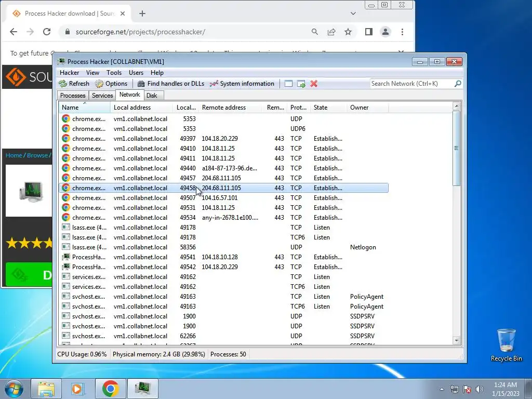The height and width of the screenshot is (399, 532).
Task: Click the find window toolbar icon
Action: 288,84
